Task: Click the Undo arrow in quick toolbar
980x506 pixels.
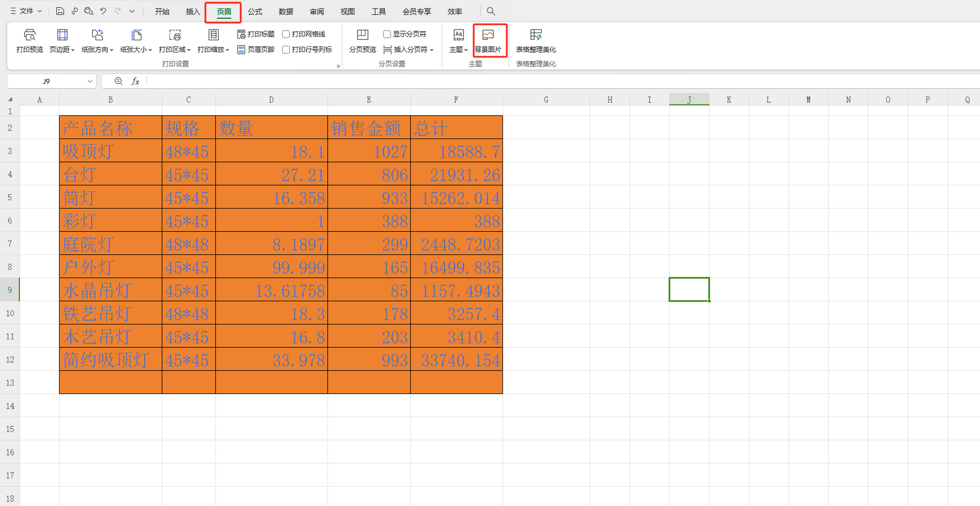Action: (x=103, y=11)
